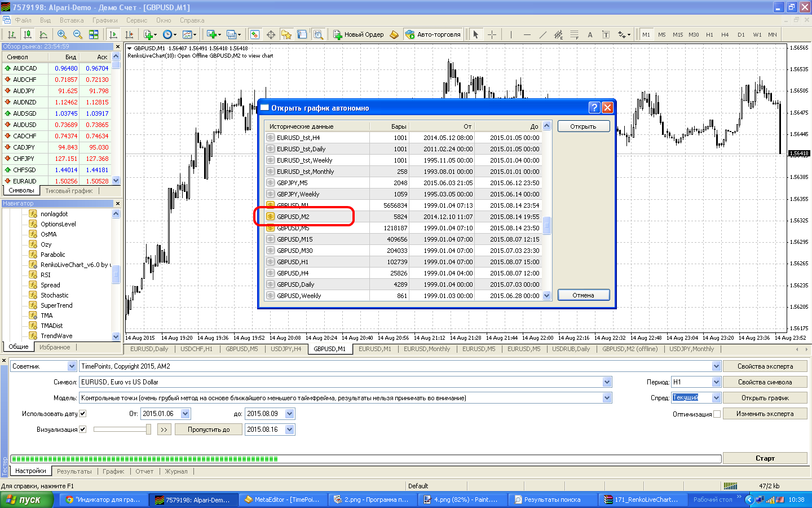Open the Период H1 dropdown
The height and width of the screenshot is (508, 812).
(716, 382)
